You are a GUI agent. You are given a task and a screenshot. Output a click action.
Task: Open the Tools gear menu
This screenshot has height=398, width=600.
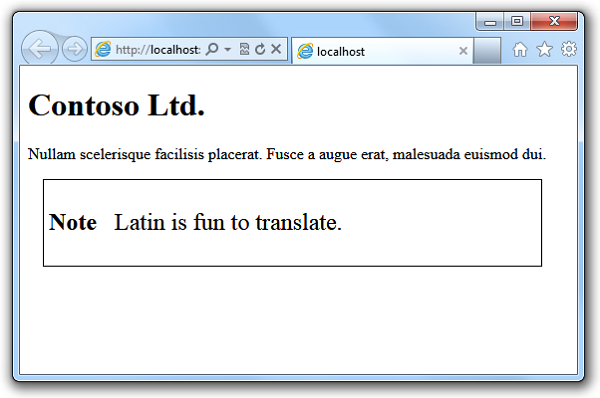[569, 49]
